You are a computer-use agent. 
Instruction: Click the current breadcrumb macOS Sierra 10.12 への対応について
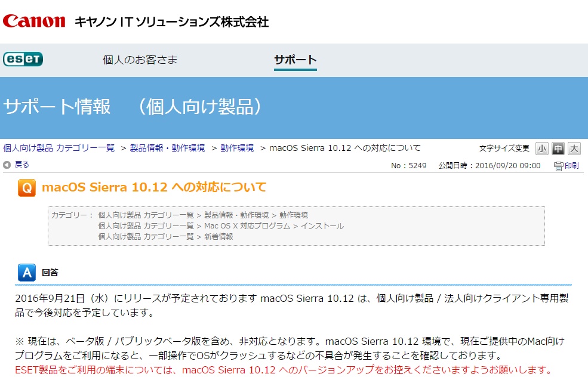(x=345, y=148)
